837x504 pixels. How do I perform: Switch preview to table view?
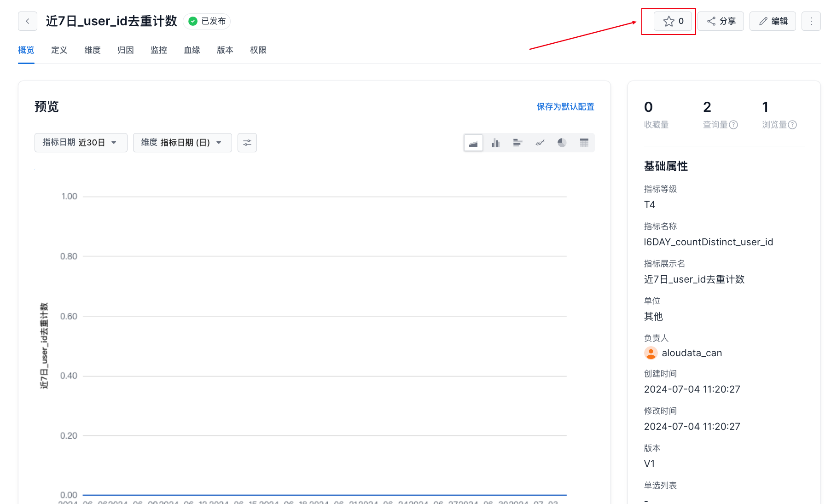[x=584, y=143]
